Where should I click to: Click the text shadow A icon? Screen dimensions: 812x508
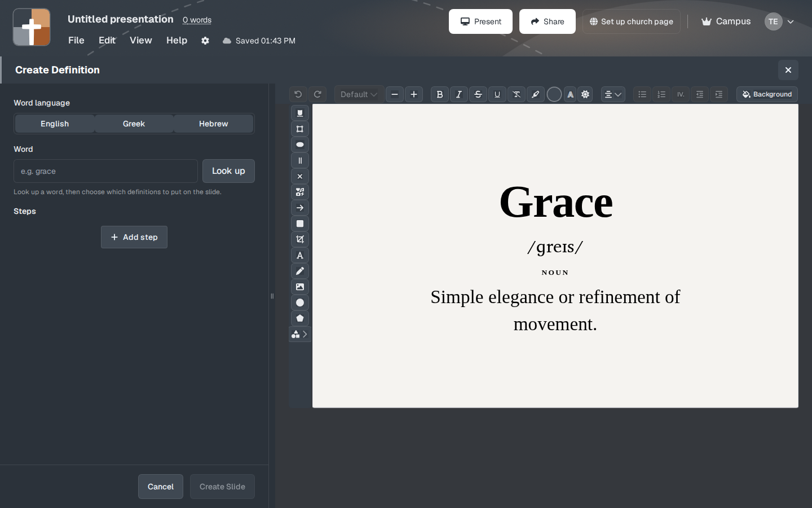coord(571,94)
